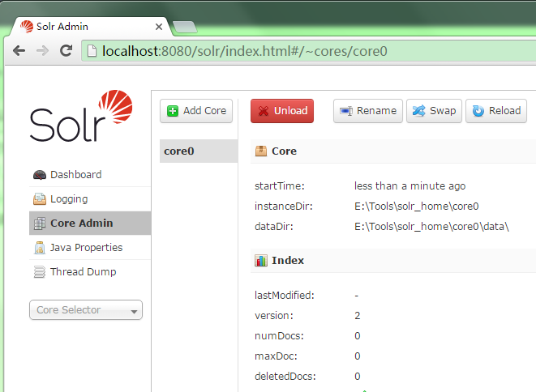This screenshot has width=536, height=392.
Task: Click the dataDir path value
Action: coord(431,227)
